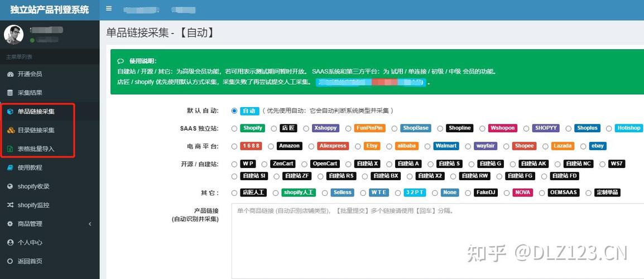Click the 个人中心 user icon

tap(10, 242)
